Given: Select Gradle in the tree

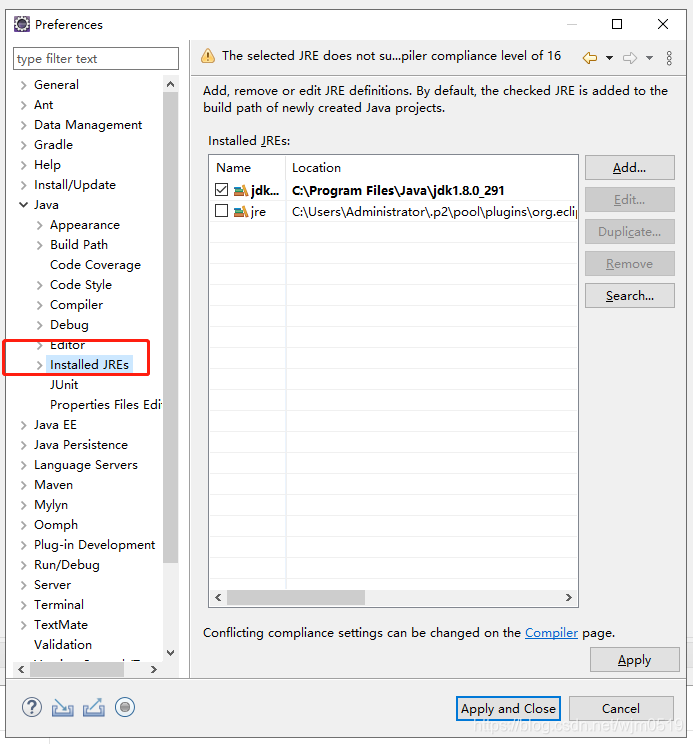Looking at the screenshot, I should [53, 145].
